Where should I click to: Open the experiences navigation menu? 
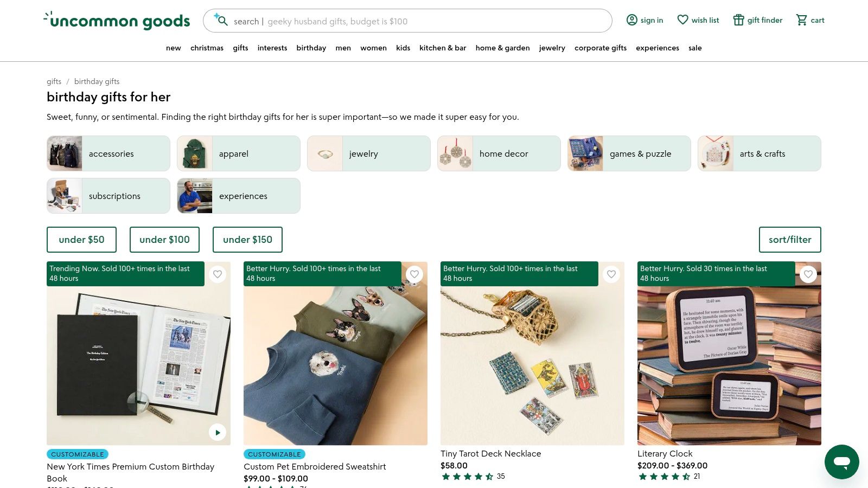click(658, 48)
